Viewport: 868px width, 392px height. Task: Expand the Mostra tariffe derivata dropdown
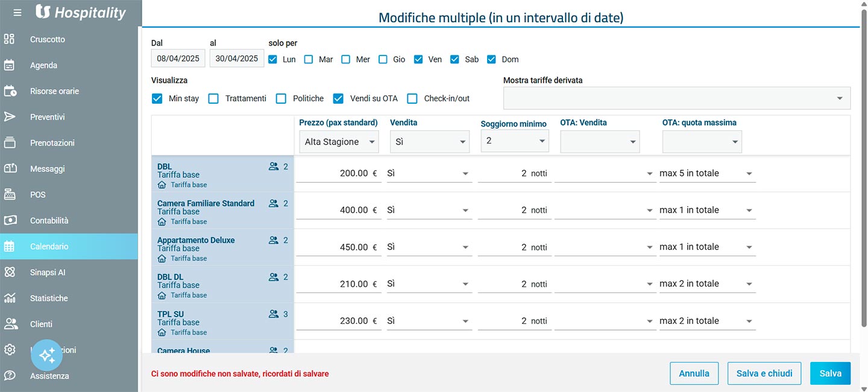pos(677,98)
